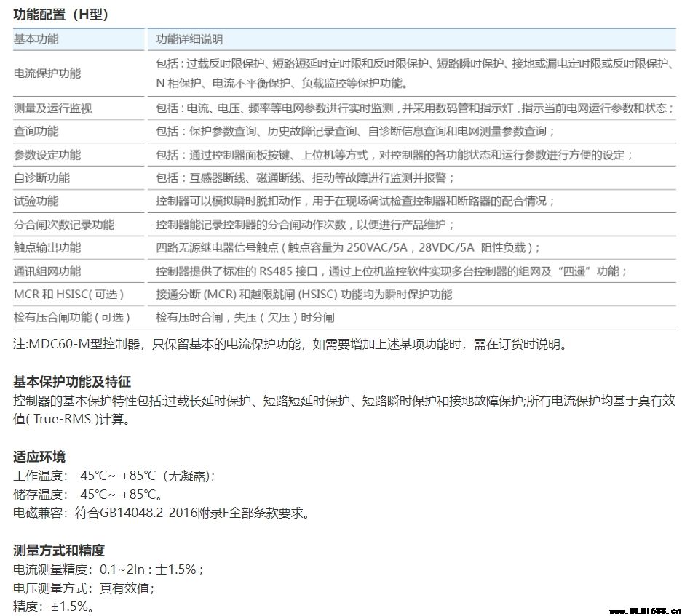Viewport: 682px width, 616px height.
Task: Select the MCR 和 HSISC(可选) cell
Action: (x=69, y=295)
